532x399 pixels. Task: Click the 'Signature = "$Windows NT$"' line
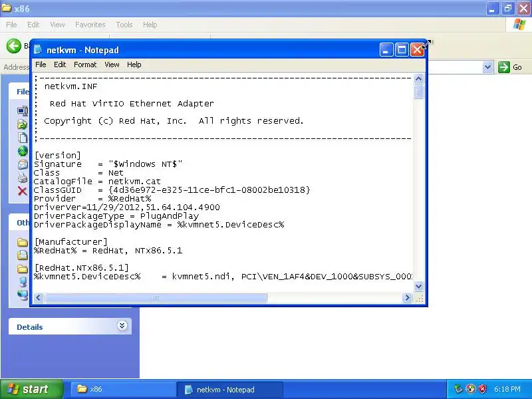[x=108, y=164]
